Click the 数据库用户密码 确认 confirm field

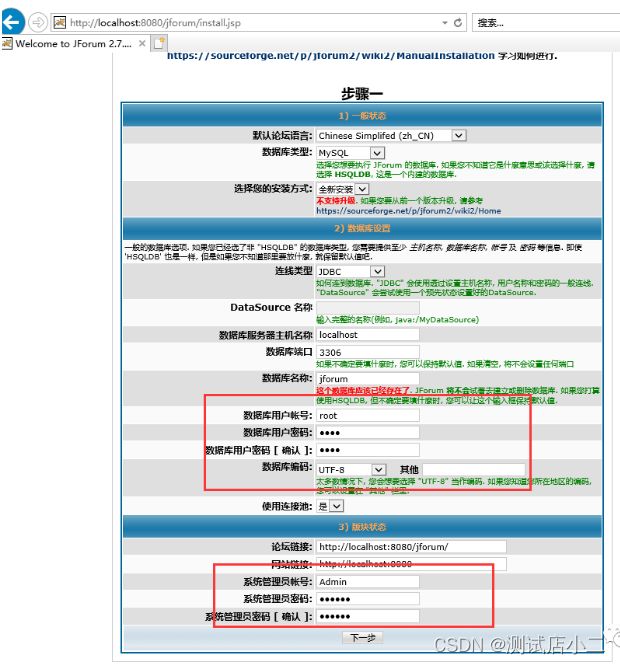point(368,450)
